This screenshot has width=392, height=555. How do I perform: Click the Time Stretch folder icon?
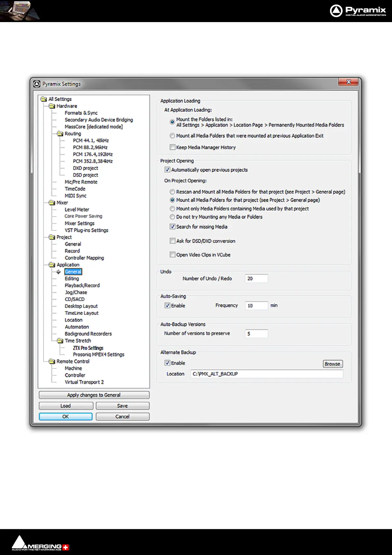click(x=60, y=340)
